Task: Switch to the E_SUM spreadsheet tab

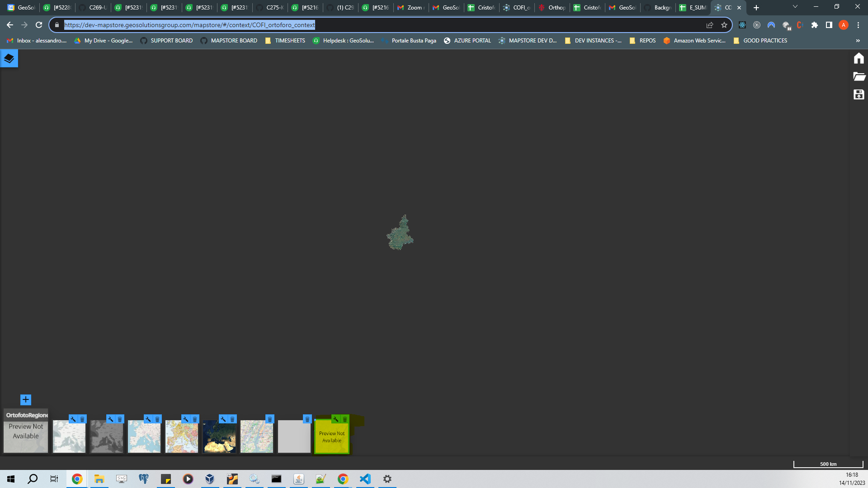Action: pyautogui.click(x=693, y=8)
